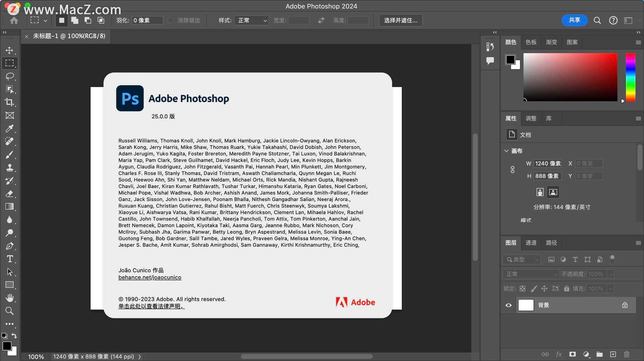The width and height of the screenshot is (644, 361).
Task: Select the Eraser tool
Action: pos(9,194)
